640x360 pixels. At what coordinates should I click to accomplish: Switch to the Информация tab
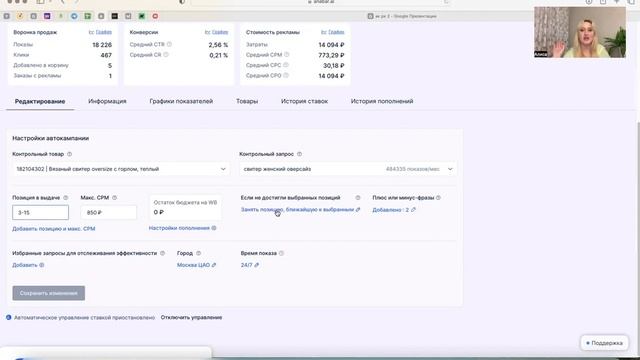click(x=107, y=101)
